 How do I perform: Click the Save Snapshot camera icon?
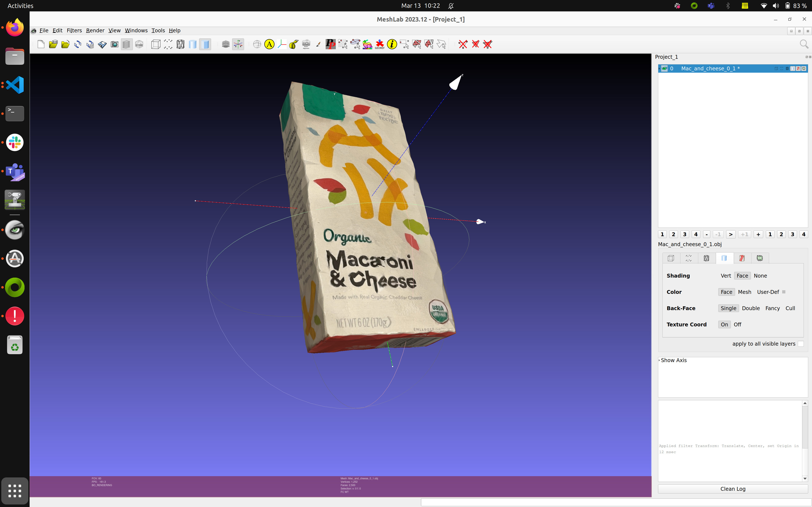click(114, 44)
